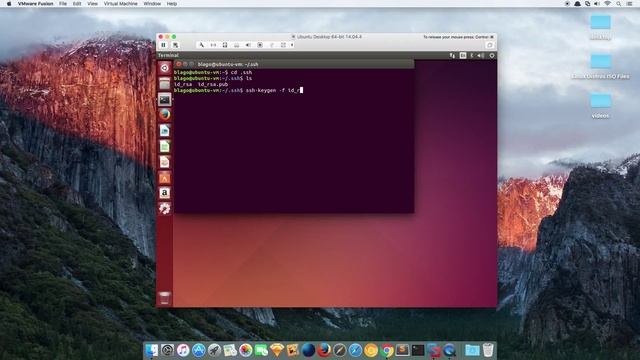The height and width of the screenshot is (360, 640).
Task: Click the 'Ubuntu Desktop 64-bit 14.04.4' window title
Action: 329,37
